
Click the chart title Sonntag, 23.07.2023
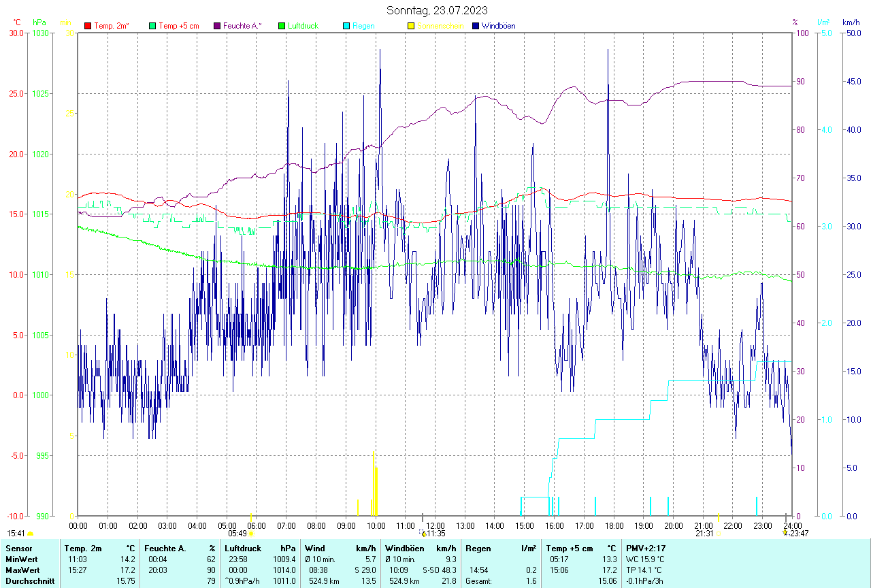[437, 10]
